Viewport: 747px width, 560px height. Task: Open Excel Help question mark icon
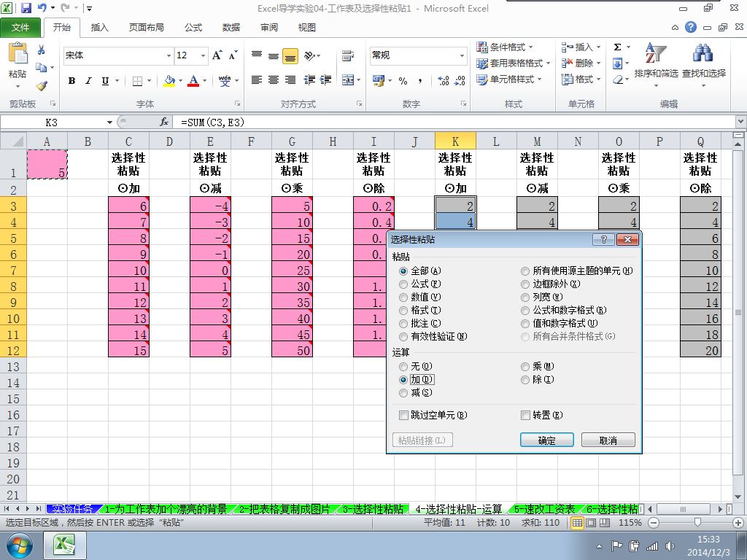[691, 27]
